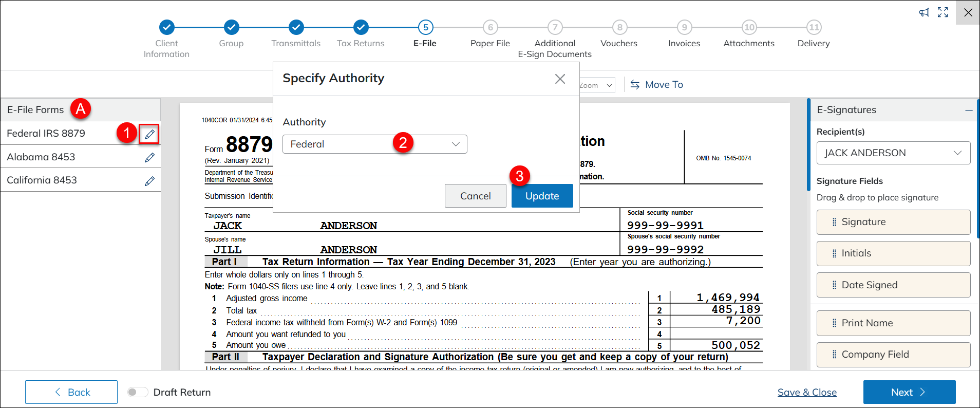
Task: Close the Specify Authority dialog
Action: (x=560, y=79)
